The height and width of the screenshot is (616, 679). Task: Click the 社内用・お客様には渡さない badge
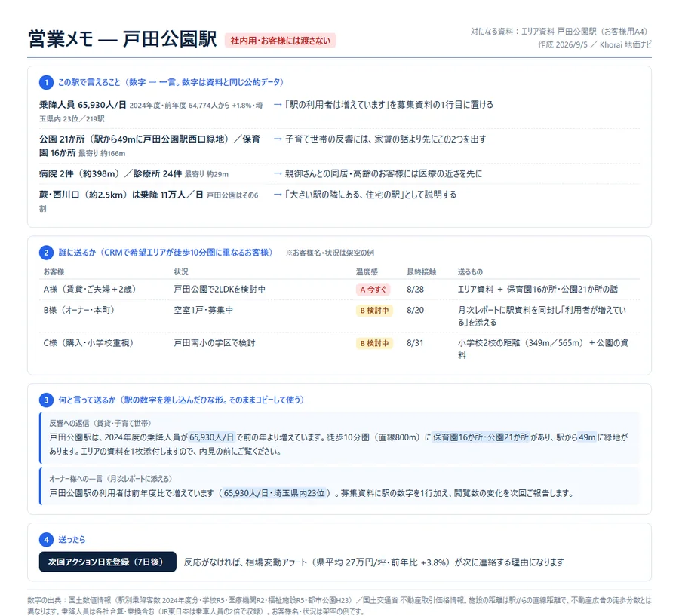[x=280, y=41]
